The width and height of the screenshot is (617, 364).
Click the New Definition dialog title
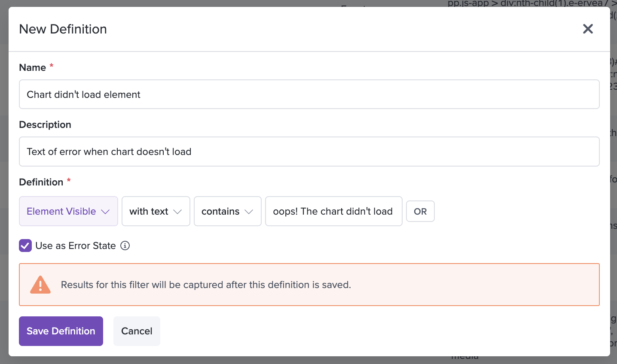tap(63, 29)
